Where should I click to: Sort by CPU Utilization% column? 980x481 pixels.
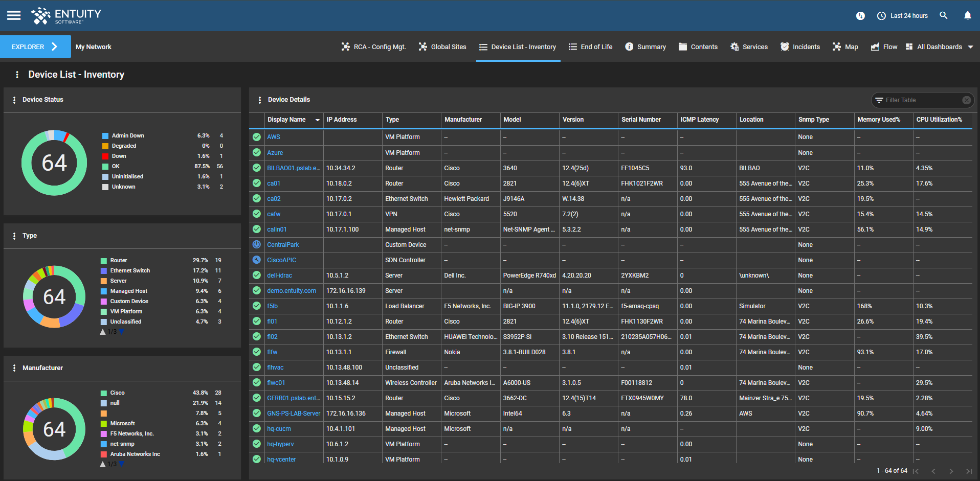tap(939, 120)
